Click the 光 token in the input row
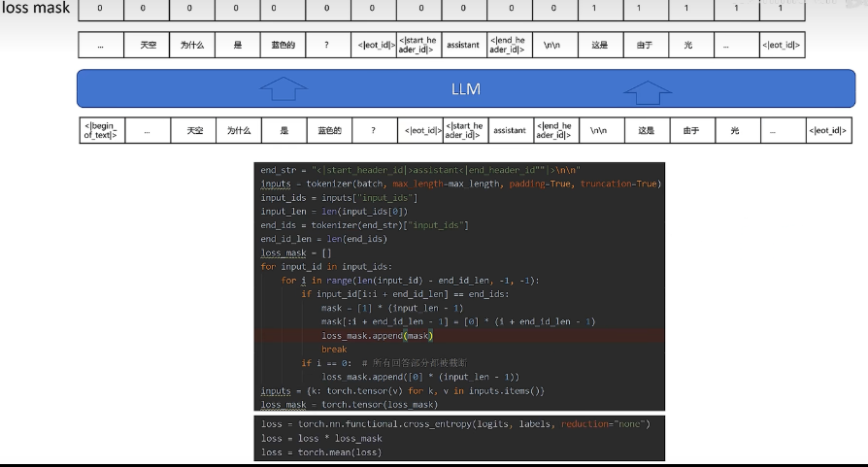Screen dimensions: 868x467 click(x=737, y=130)
